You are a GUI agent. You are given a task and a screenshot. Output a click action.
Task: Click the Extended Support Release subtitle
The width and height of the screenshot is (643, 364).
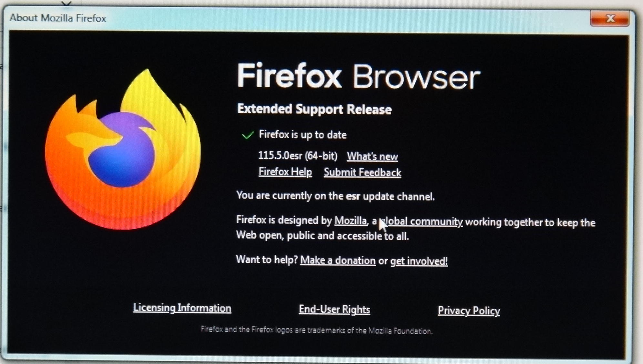[x=314, y=109]
